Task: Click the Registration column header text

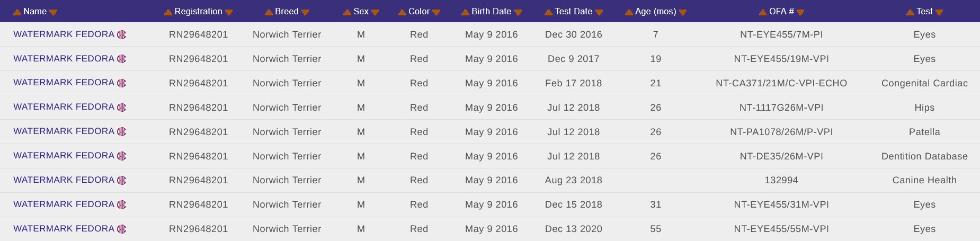Action: point(198,12)
